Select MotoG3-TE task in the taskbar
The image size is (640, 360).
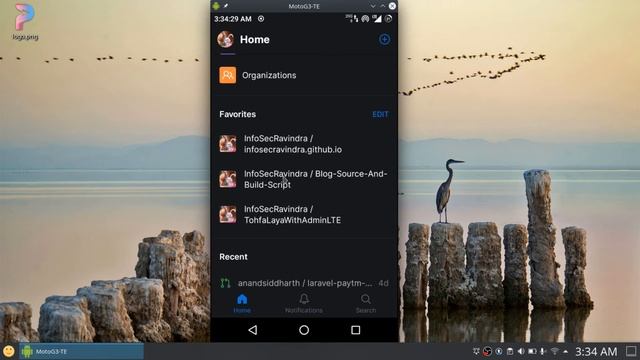(82, 351)
